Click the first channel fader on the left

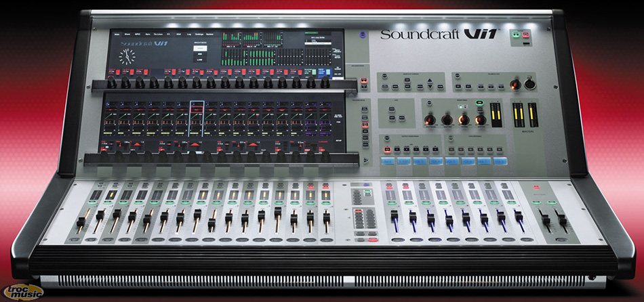(x=81, y=221)
